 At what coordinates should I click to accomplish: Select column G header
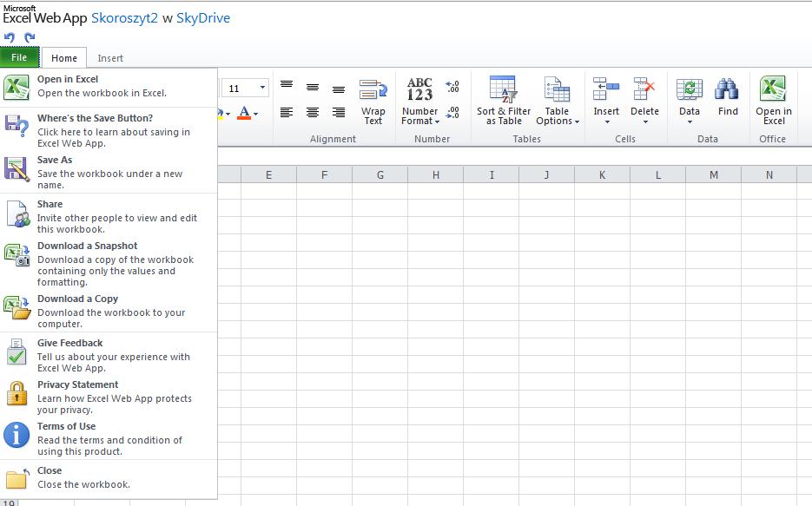pyautogui.click(x=380, y=174)
